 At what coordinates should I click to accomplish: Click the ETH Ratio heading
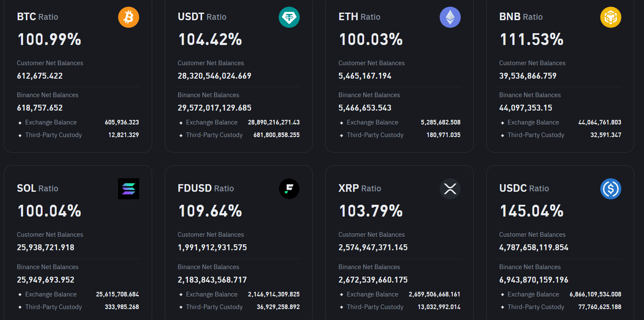(359, 17)
